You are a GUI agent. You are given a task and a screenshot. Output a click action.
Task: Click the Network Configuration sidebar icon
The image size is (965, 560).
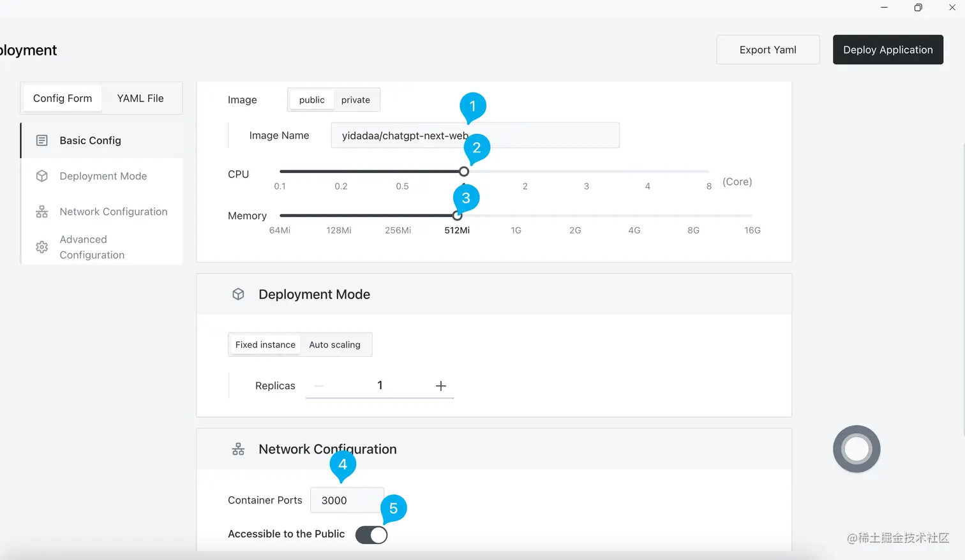tap(42, 212)
